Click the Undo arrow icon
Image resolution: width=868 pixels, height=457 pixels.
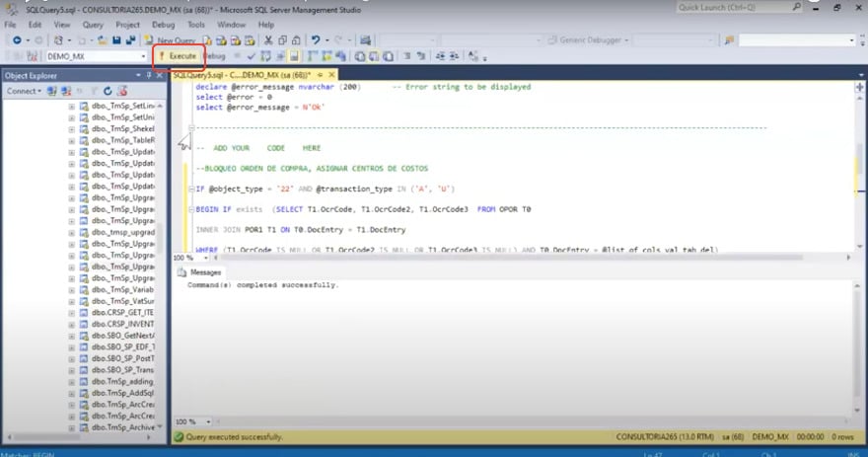pos(315,40)
